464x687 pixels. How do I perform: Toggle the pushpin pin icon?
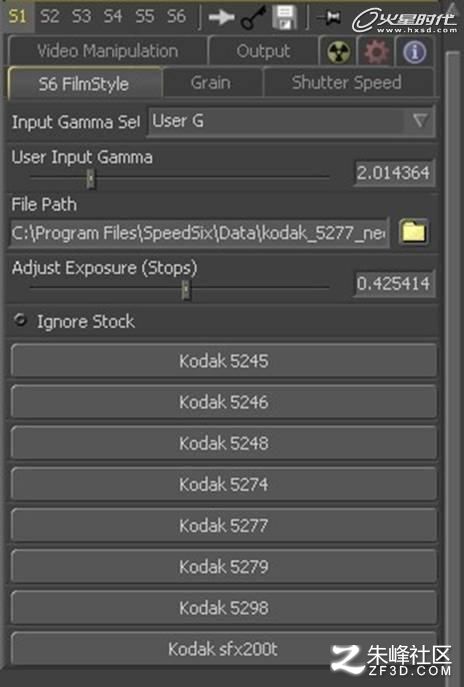click(329, 18)
